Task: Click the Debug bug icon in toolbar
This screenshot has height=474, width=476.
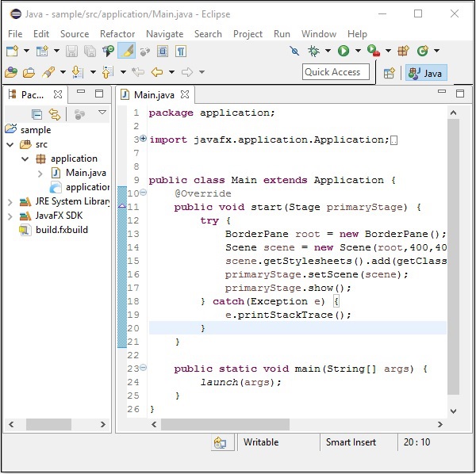Action: [x=314, y=51]
